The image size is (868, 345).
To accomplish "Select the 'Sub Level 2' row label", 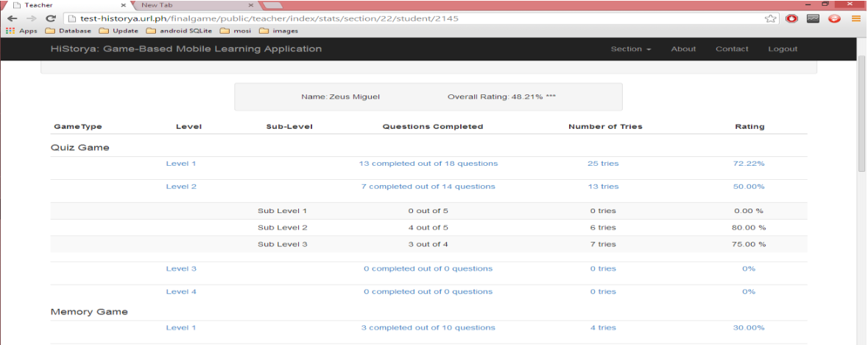I will click(282, 227).
